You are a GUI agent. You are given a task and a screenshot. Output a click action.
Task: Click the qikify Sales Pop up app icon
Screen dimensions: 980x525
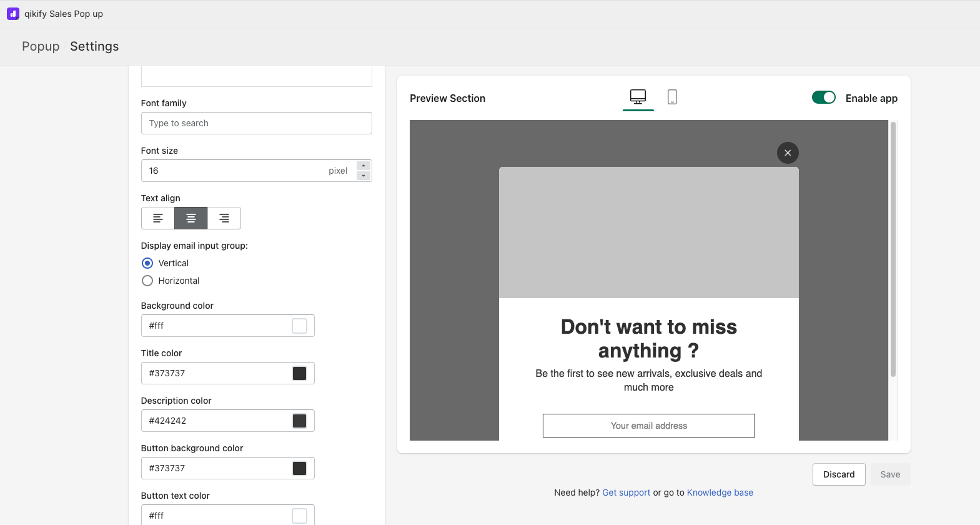[13, 14]
